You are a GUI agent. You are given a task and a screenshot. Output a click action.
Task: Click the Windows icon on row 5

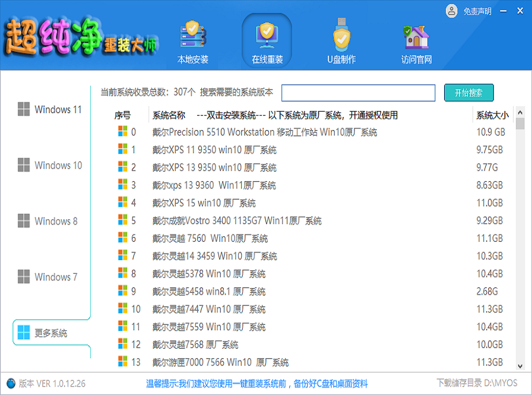pos(123,220)
